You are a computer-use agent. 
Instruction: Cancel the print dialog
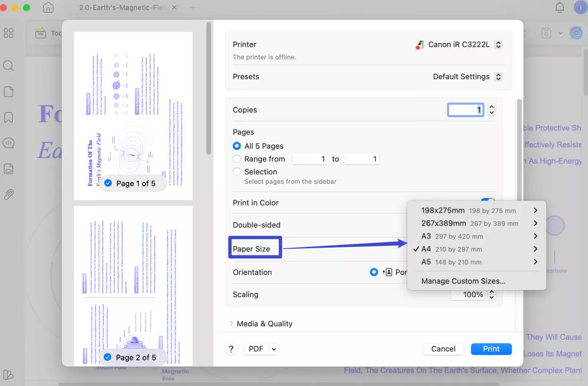443,349
